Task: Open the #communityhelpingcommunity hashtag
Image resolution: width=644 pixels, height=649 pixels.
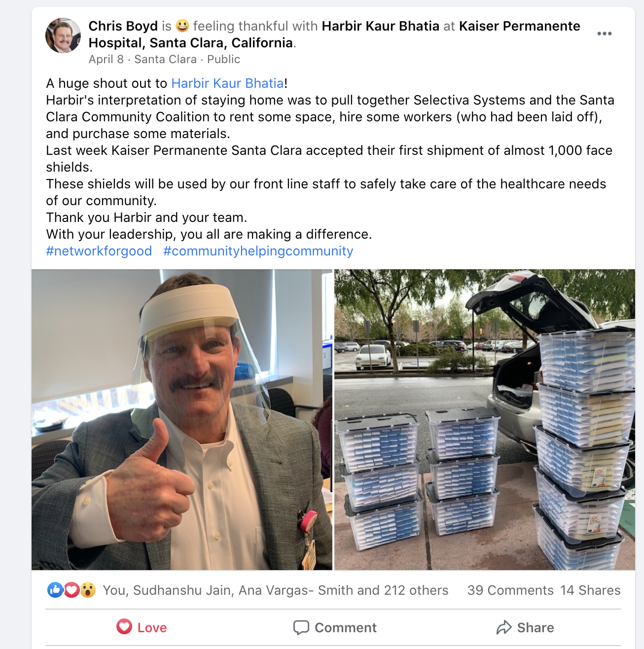Action: click(258, 251)
